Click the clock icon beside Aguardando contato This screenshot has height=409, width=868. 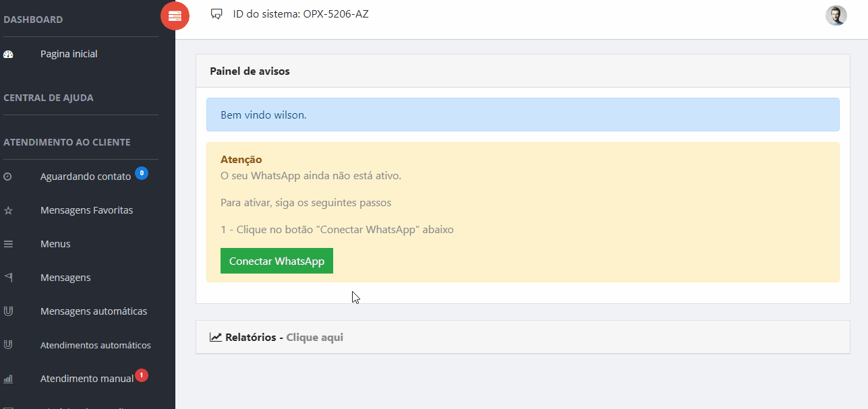[8, 177]
